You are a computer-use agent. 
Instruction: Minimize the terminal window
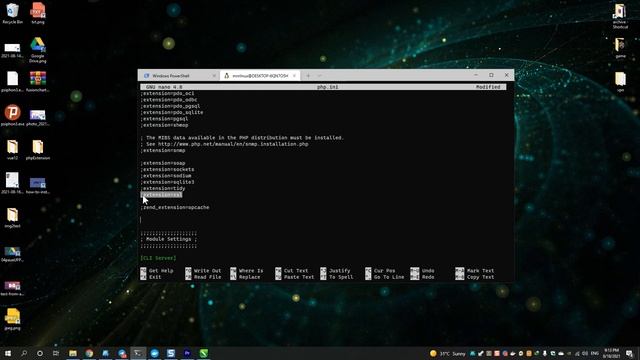pyautogui.click(x=476, y=75)
